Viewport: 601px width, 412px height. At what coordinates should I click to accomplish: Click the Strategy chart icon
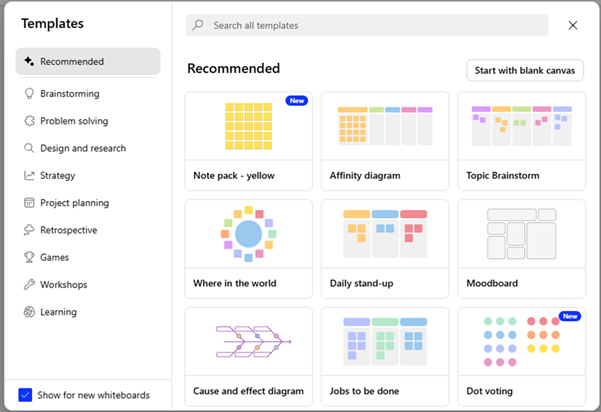pyautogui.click(x=30, y=176)
